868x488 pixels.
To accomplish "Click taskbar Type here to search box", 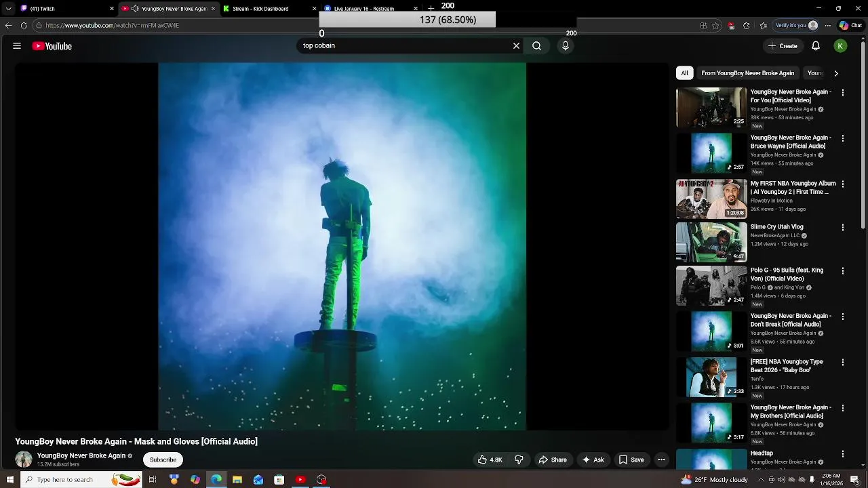I will pos(81,480).
